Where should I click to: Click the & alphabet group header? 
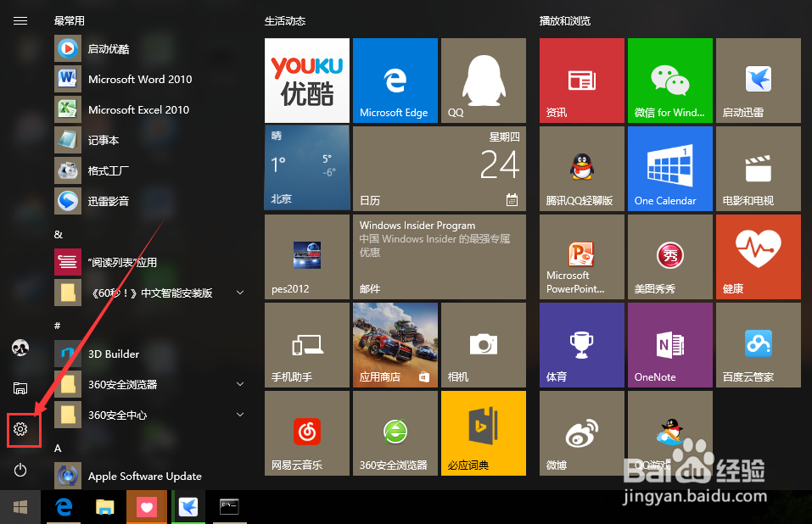(x=59, y=234)
